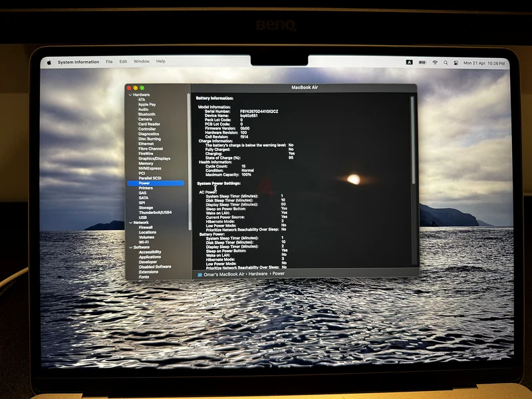The image size is (532, 399).
Task: Select Camera in sidebar
Action: (145, 120)
